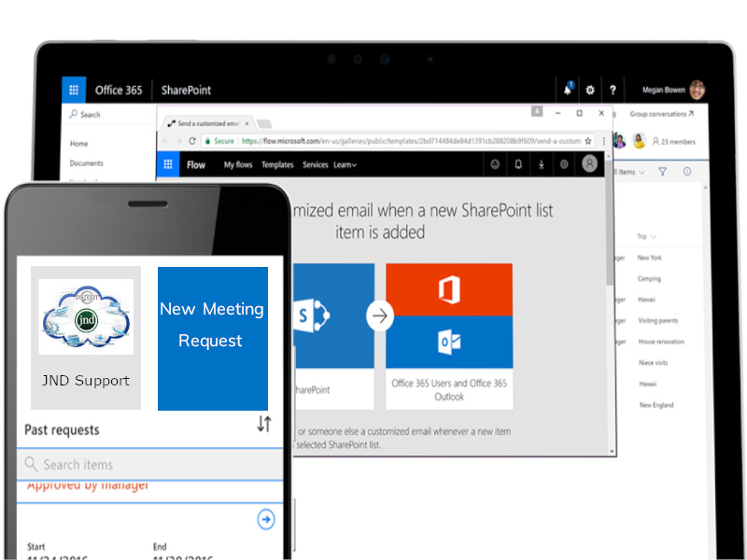This screenshot has width=747, height=560.
Task: Open the browser's three-dot menu
Action: [603, 141]
